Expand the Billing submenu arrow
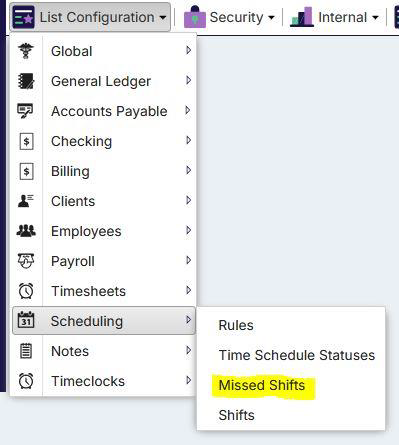This screenshot has height=445, width=399. pos(188,170)
